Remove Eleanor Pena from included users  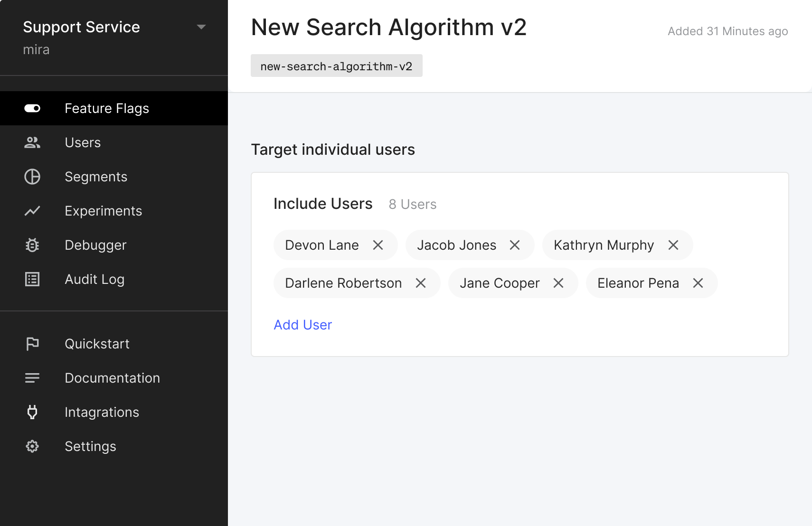698,283
